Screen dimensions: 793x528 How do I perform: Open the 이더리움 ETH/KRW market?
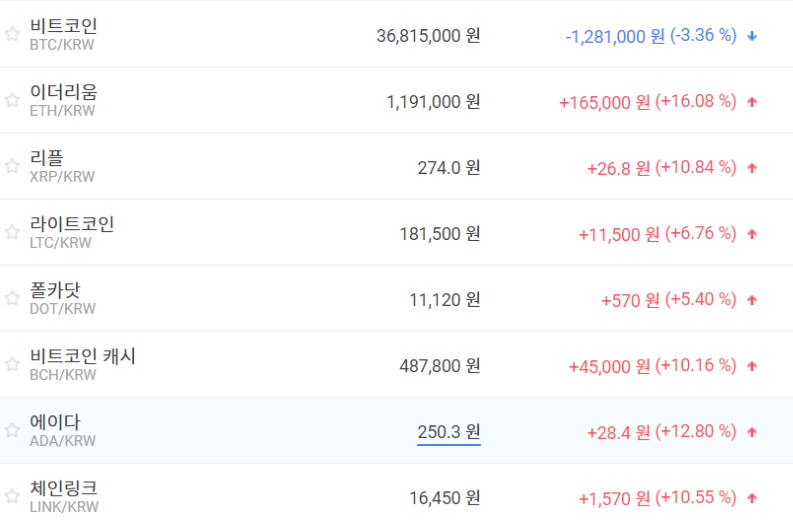coord(64,92)
